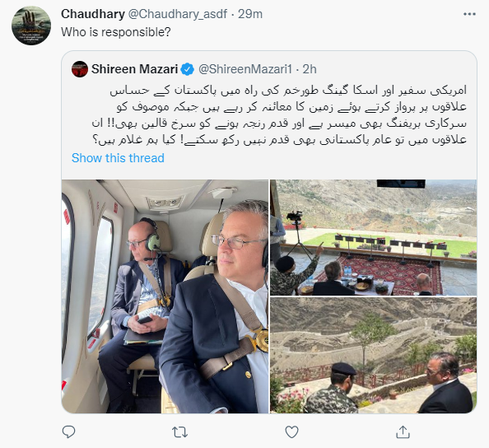Open the Shireen Mazari display name
489x448 pixels.
coord(134,69)
